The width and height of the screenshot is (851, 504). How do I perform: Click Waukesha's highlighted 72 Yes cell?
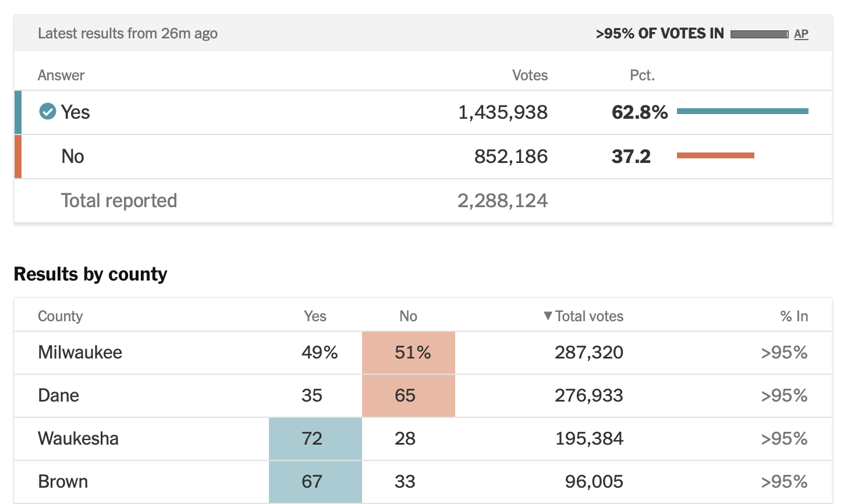315,438
